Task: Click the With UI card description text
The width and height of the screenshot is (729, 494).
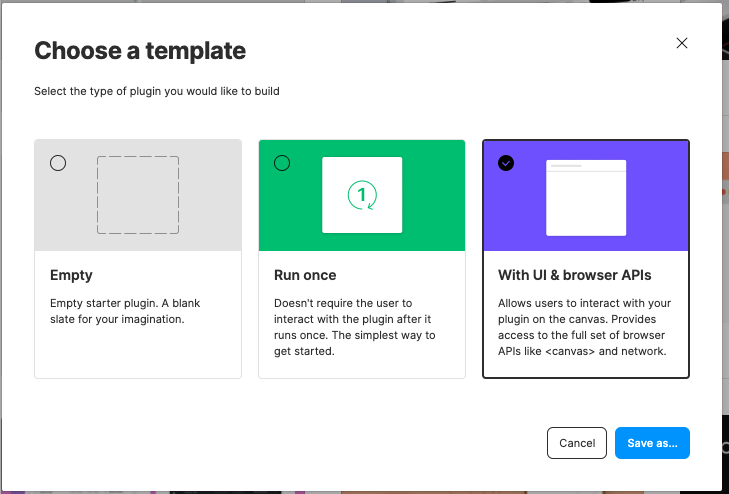Action: click(x=582, y=327)
